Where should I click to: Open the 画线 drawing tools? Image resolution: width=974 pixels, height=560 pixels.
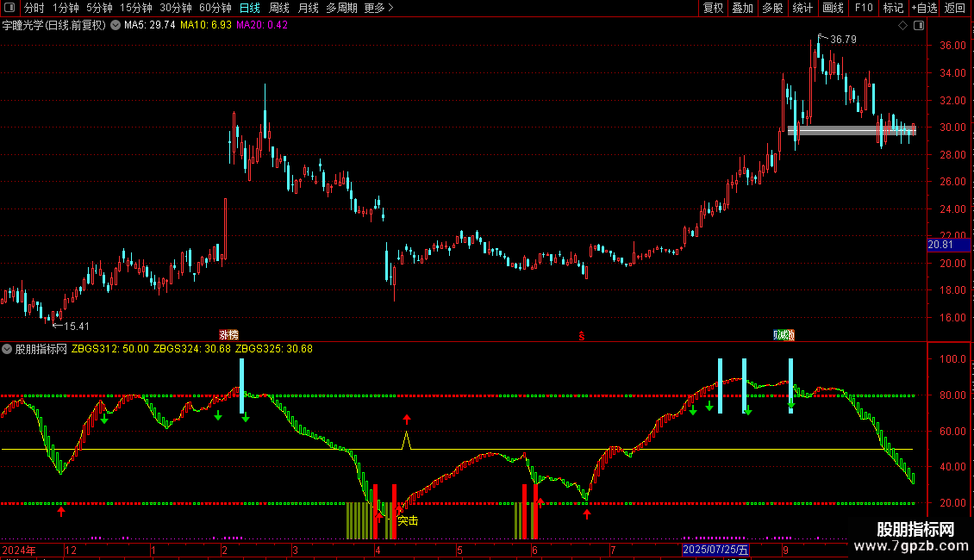coord(833,8)
